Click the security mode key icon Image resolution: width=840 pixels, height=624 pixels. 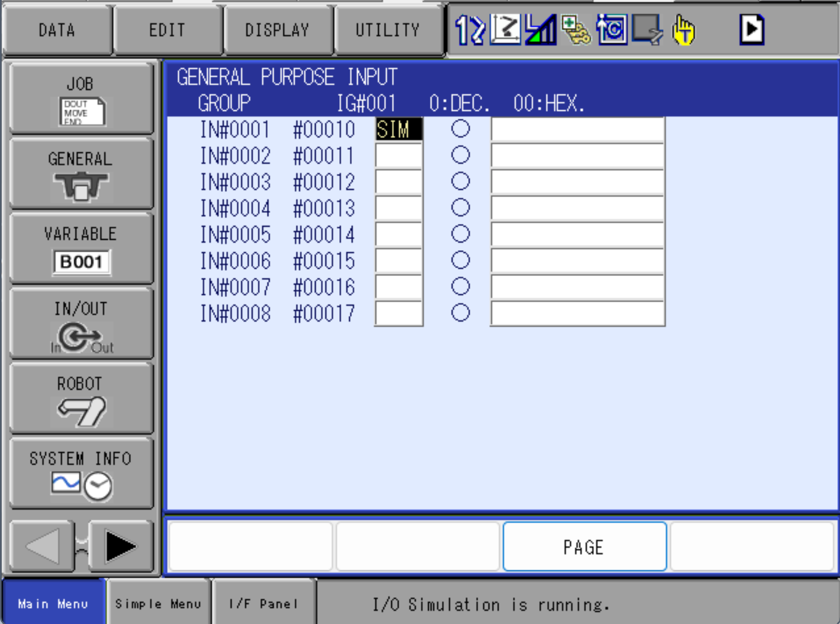pyautogui.click(x=576, y=29)
